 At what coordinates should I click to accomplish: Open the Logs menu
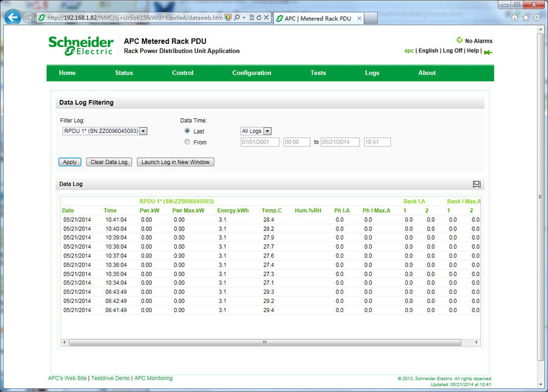click(x=372, y=73)
